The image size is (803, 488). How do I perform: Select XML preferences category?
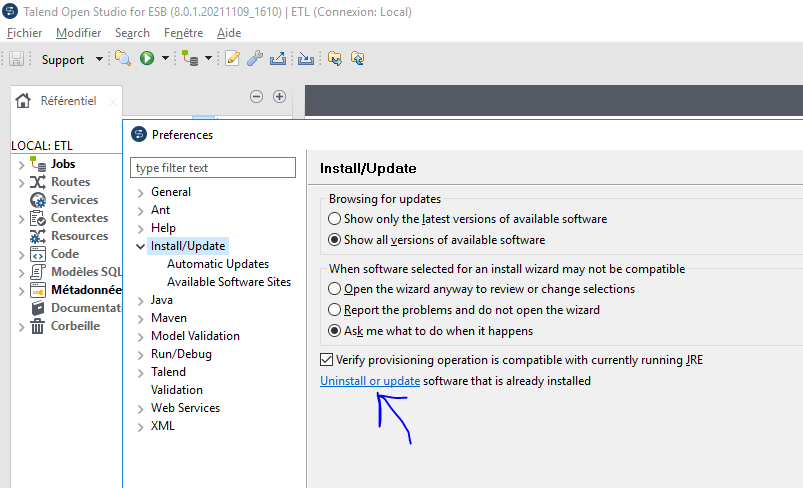[x=163, y=426]
